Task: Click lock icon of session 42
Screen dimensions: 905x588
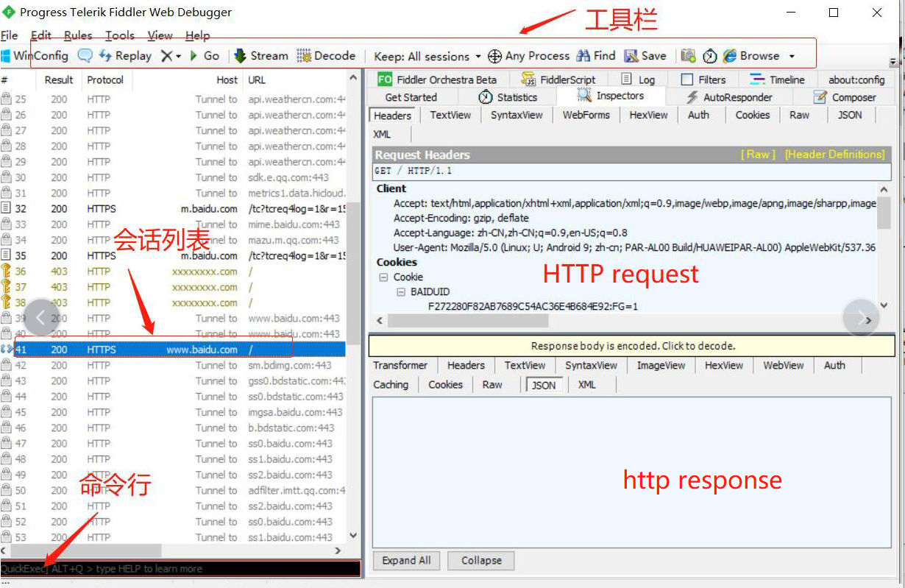Action: (6, 365)
